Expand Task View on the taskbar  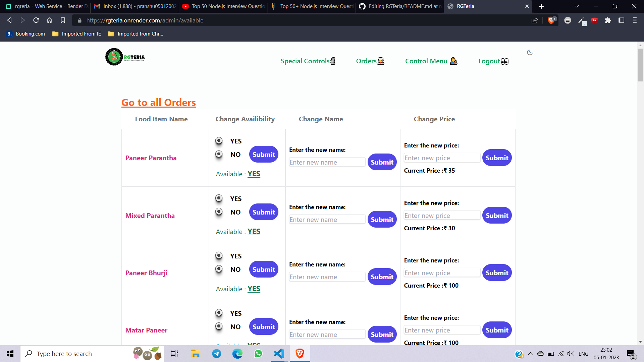tap(174, 353)
